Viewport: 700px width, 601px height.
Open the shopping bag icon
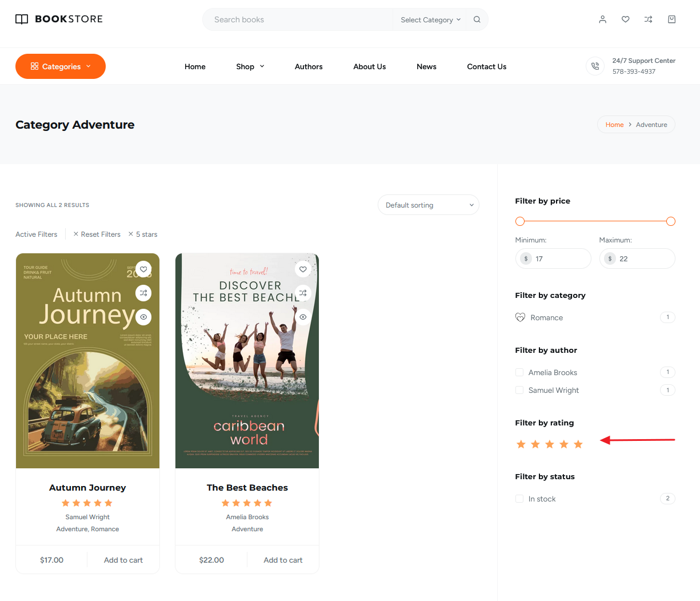point(671,19)
